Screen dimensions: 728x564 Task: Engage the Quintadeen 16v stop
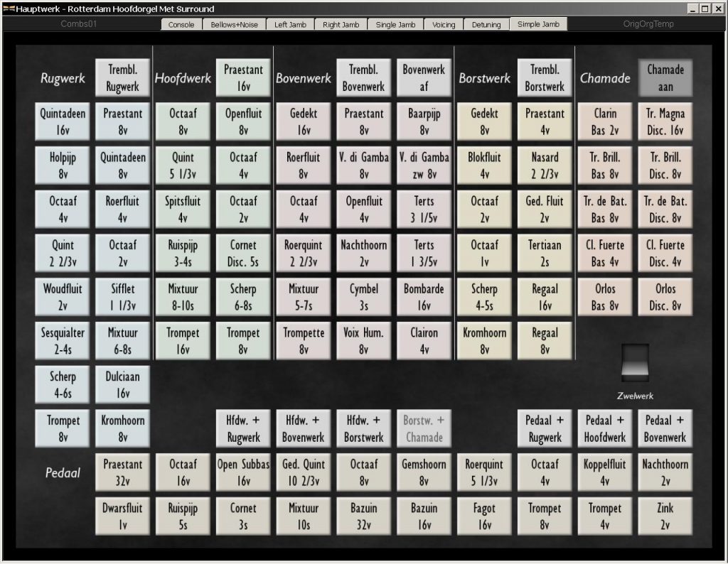63,121
